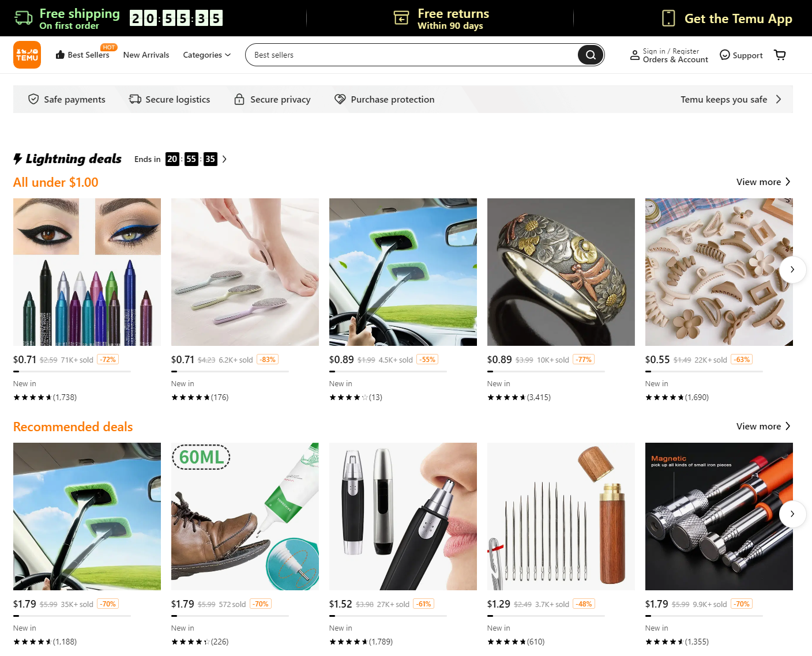Viewport: 812px width, 656px height.
Task: Expand the Categories dropdown
Action: coord(206,55)
